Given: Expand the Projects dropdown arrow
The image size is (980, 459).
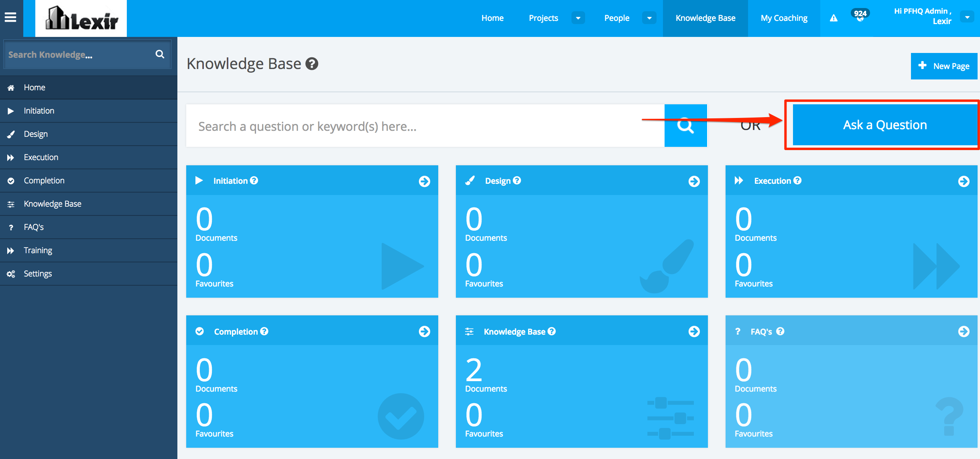Looking at the screenshot, I should click(578, 18).
